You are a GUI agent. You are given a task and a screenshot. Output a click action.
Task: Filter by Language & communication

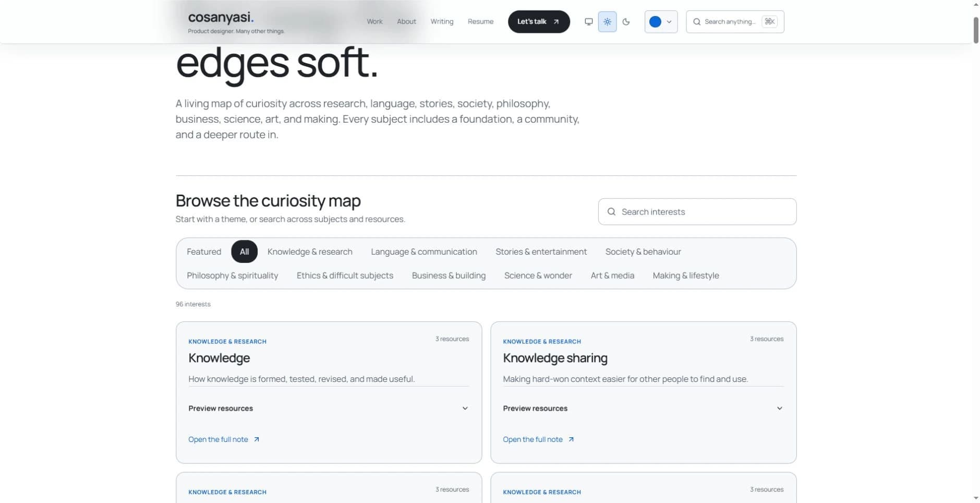pyautogui.click(x=424, y=252)
